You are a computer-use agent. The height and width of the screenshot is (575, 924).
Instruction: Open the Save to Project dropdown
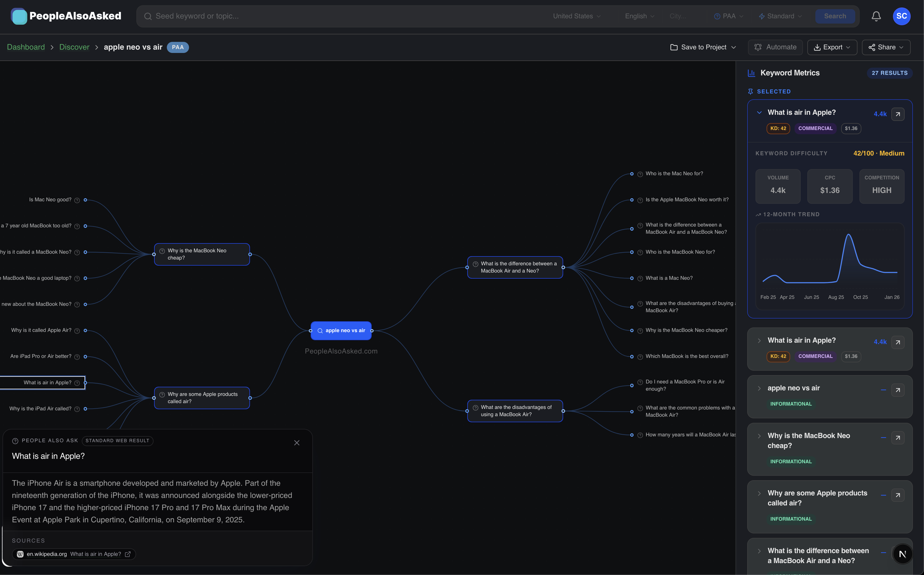pos(704,47)
